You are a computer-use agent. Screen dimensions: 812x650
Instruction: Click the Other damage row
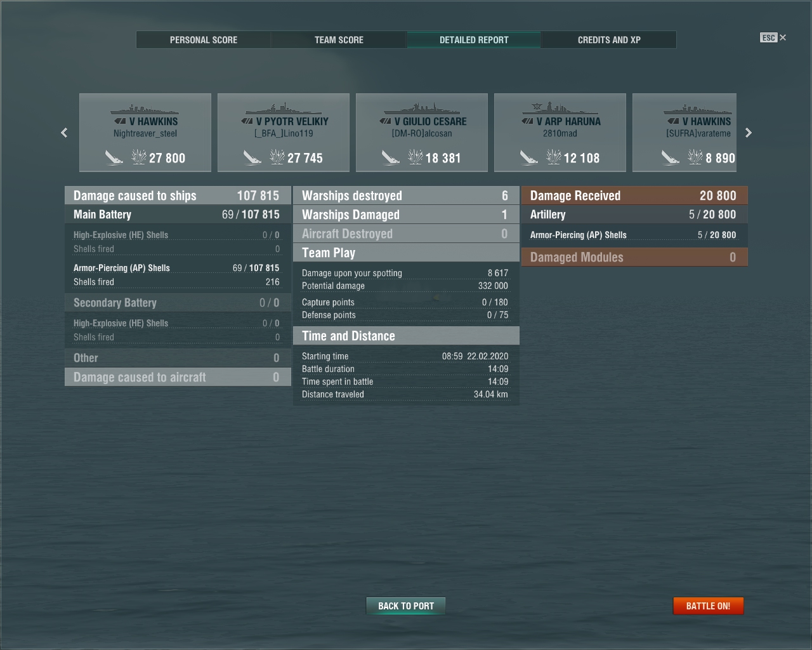point(178,358)
